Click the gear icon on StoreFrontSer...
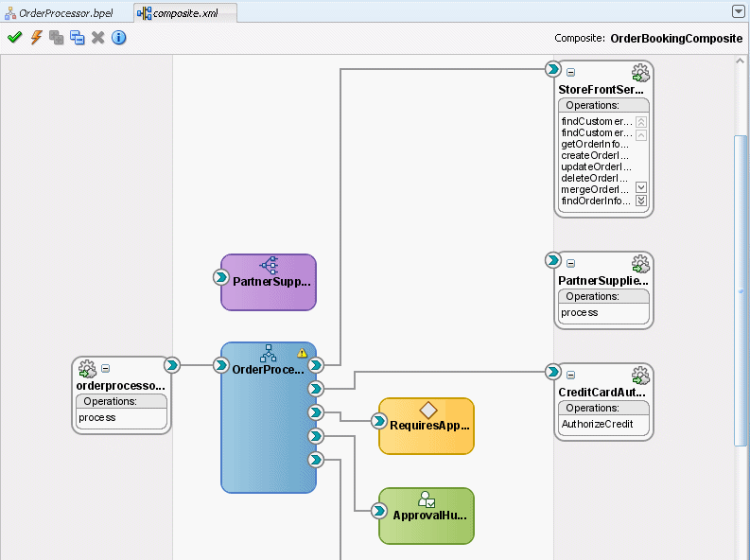The height and width of the screenshot is (560, 750). click(640, 73)
